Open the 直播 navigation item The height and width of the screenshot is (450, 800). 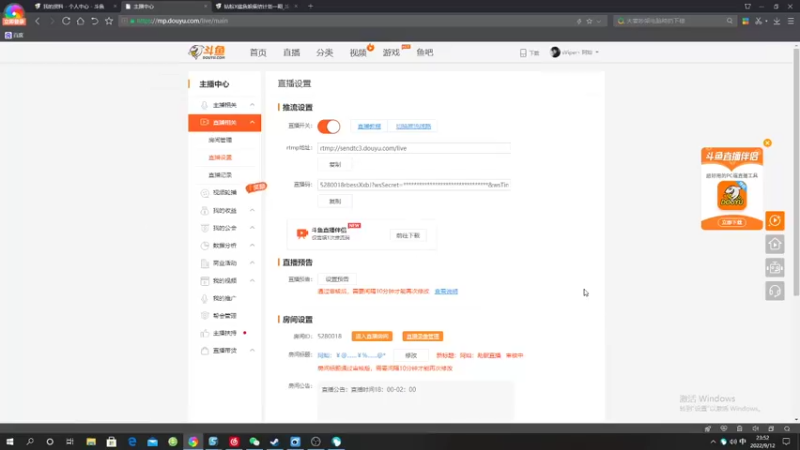pos(291,53)
